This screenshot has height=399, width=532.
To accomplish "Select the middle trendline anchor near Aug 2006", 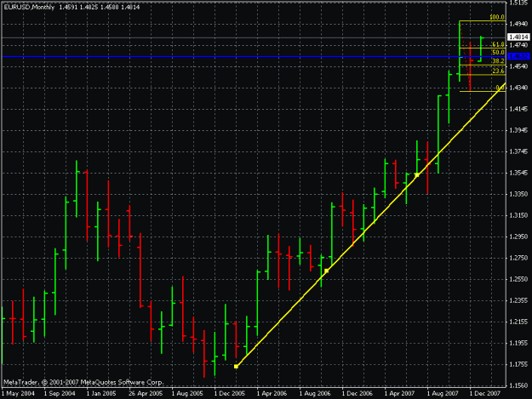I will 326,271.
